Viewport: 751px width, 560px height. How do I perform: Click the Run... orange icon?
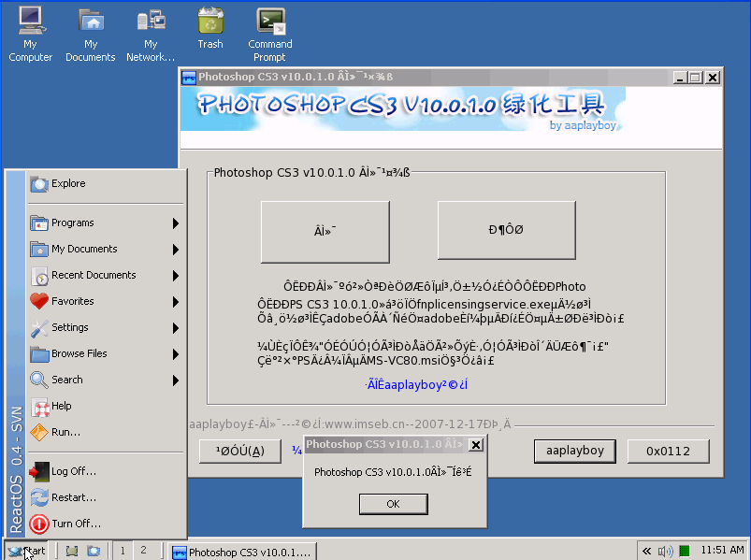coord(39,433)
